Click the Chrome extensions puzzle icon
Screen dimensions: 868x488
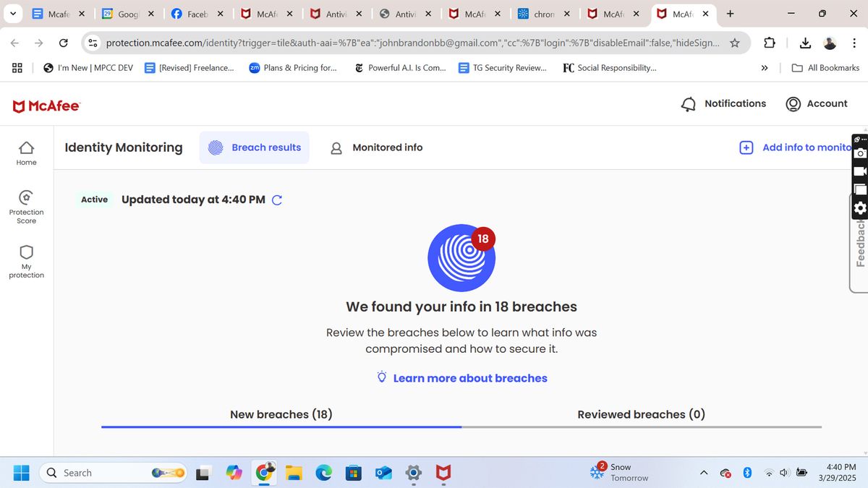point(769,43)
